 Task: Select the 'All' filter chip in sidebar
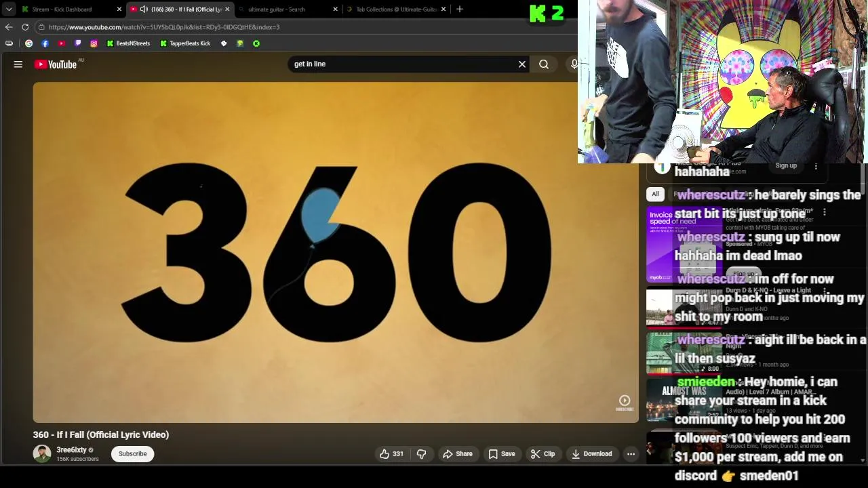655,195
